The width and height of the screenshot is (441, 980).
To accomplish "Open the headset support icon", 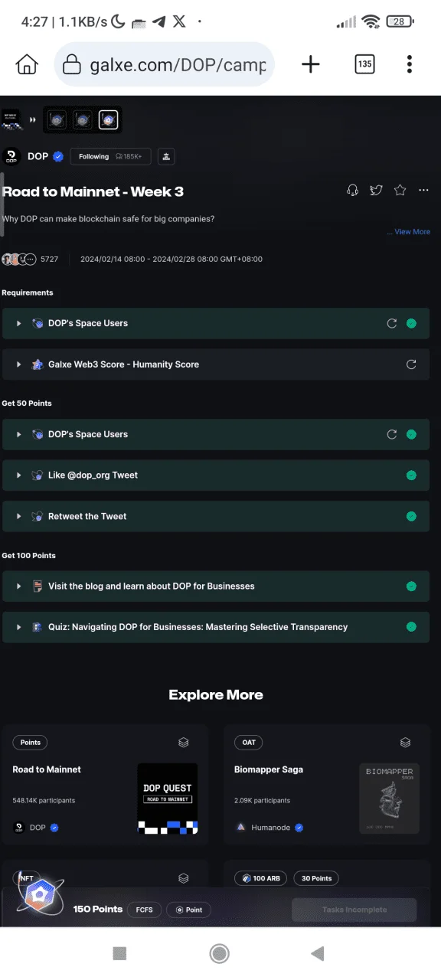I will coord(352,191).
